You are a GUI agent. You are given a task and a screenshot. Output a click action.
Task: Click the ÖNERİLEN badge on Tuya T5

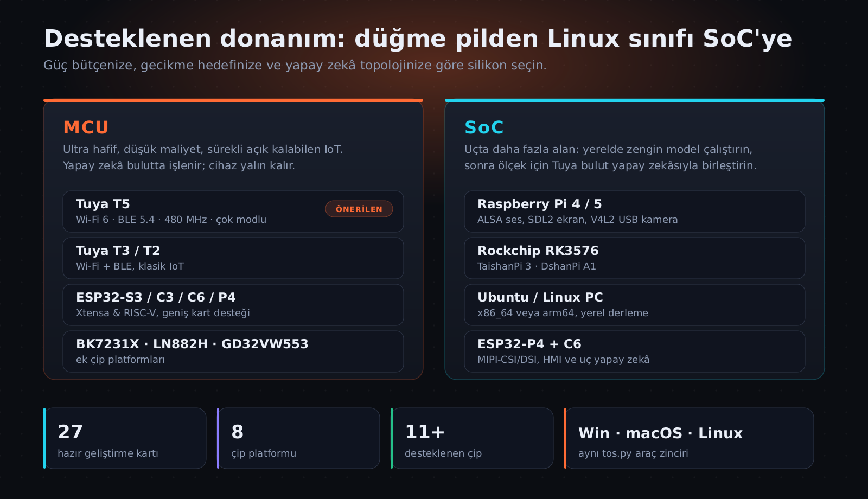click(x=359, y=209)
